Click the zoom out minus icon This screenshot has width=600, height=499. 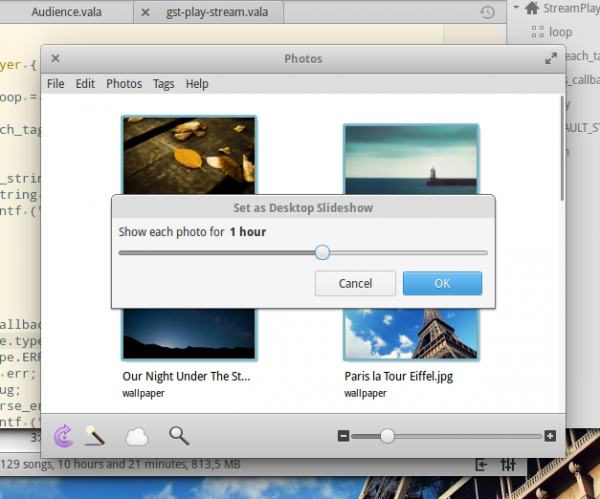tap(343, 436)
